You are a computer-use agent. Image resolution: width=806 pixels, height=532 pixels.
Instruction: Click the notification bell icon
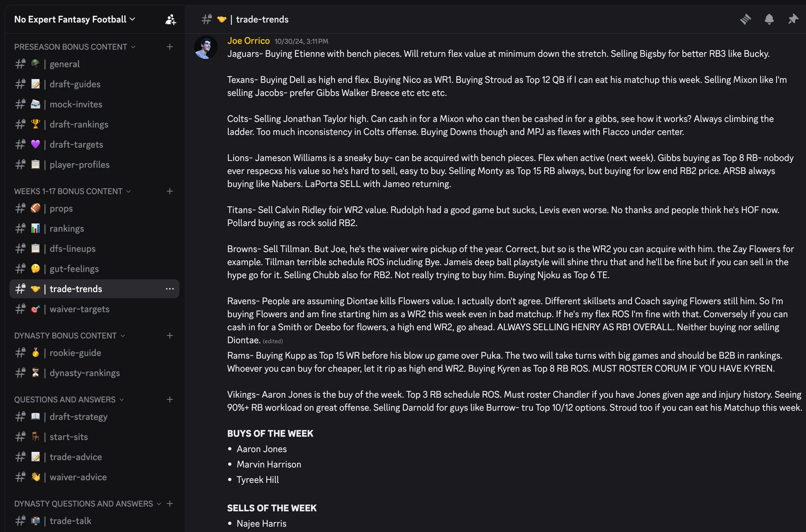pyautogui.click(x=769, y=19)
